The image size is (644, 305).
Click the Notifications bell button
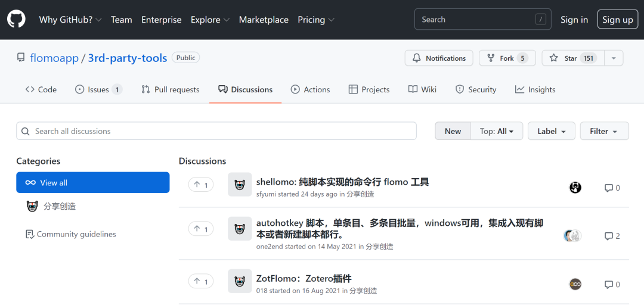(x=439, y=58)
